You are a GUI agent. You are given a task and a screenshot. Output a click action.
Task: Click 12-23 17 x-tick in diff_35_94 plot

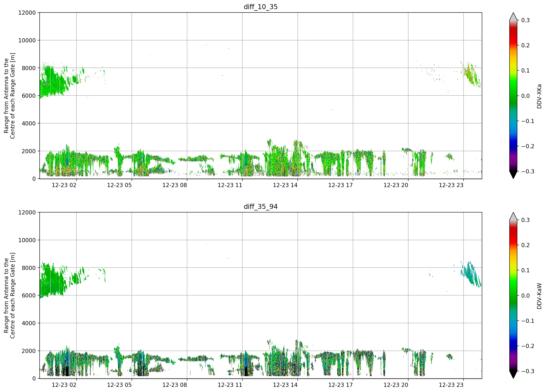(x=341, y=385)
